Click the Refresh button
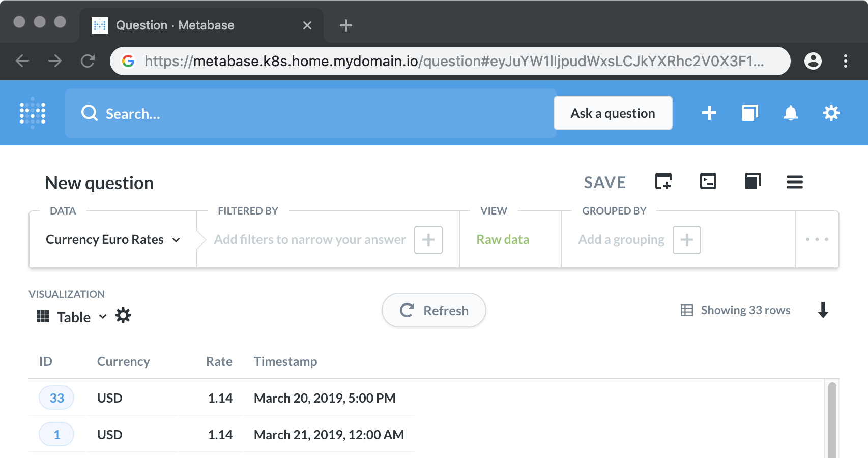The image size is (868, 458). (433, 310)
